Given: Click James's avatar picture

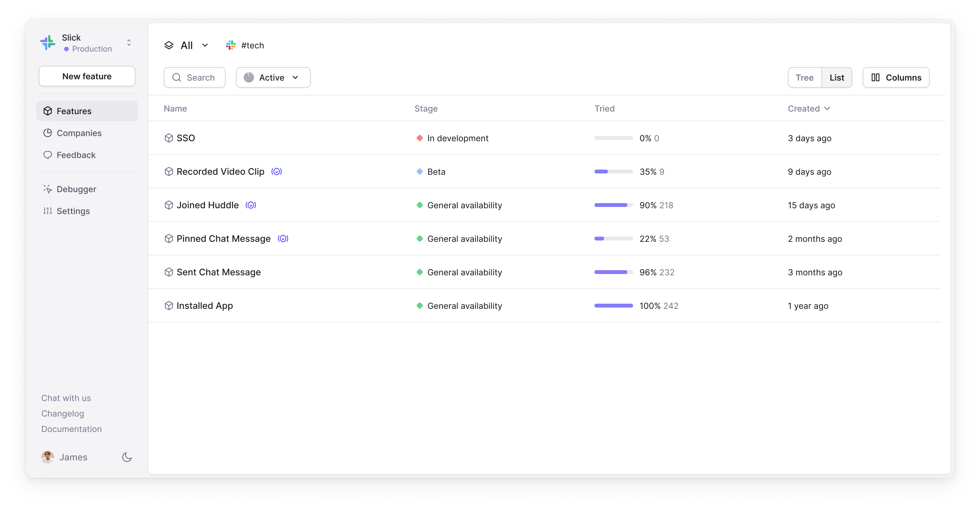Looking at the screenshot, I should pos(48,457).
